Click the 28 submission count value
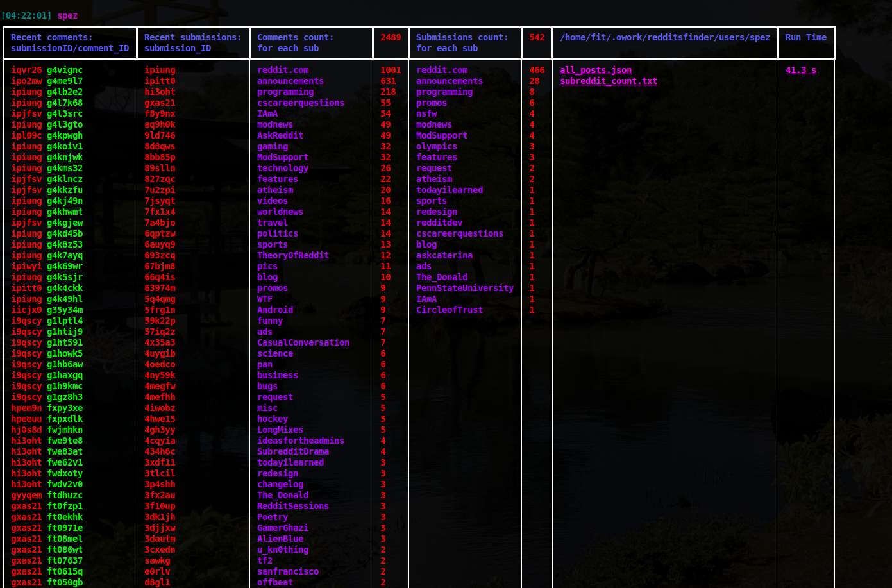 tap(534, 81)
